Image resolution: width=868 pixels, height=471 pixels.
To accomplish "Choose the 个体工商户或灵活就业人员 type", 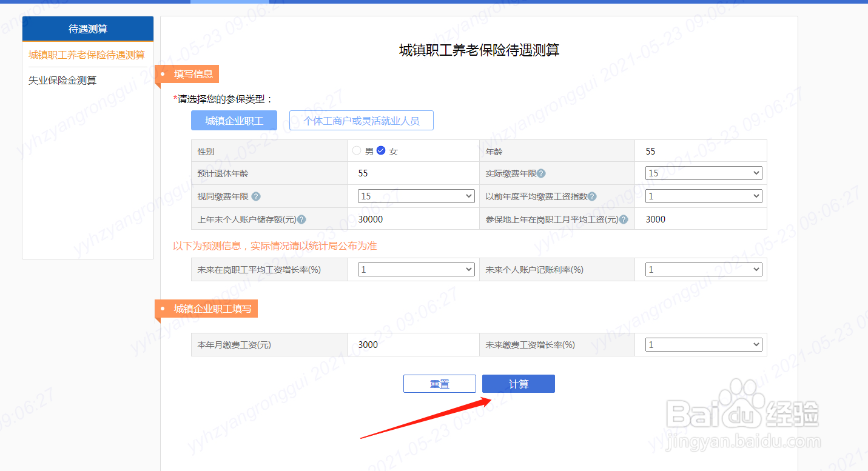I will [362, 121].
